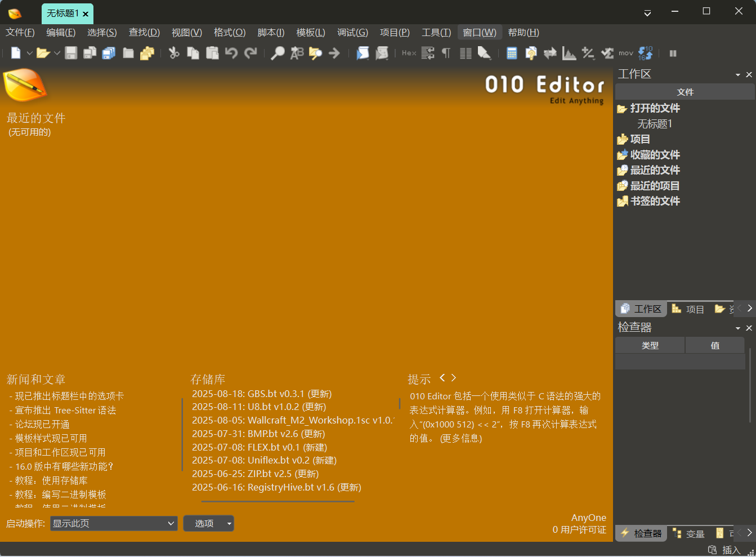The image size is (756, 557).
Task: Click the Undo arrow icon
Action: pyautogui.click(x=231, y=53)
